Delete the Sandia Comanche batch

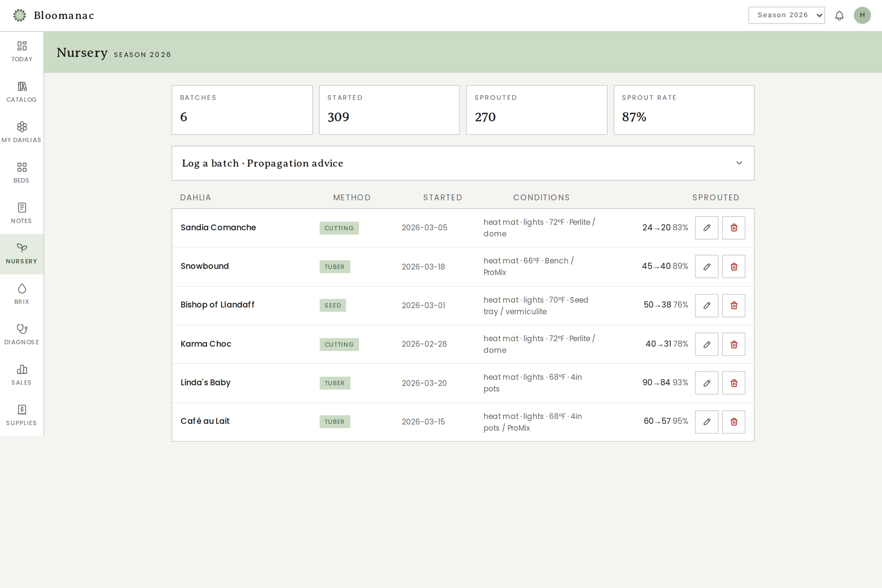point(734,228)
